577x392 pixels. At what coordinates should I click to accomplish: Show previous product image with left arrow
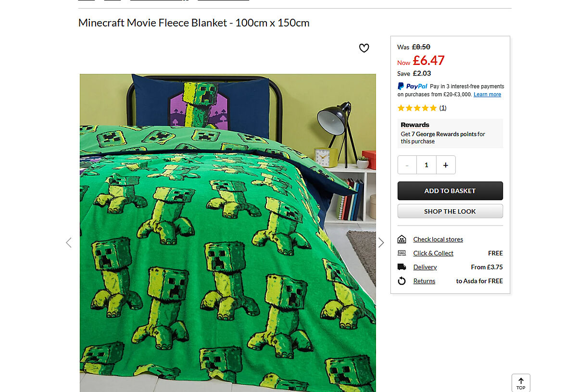68,243
